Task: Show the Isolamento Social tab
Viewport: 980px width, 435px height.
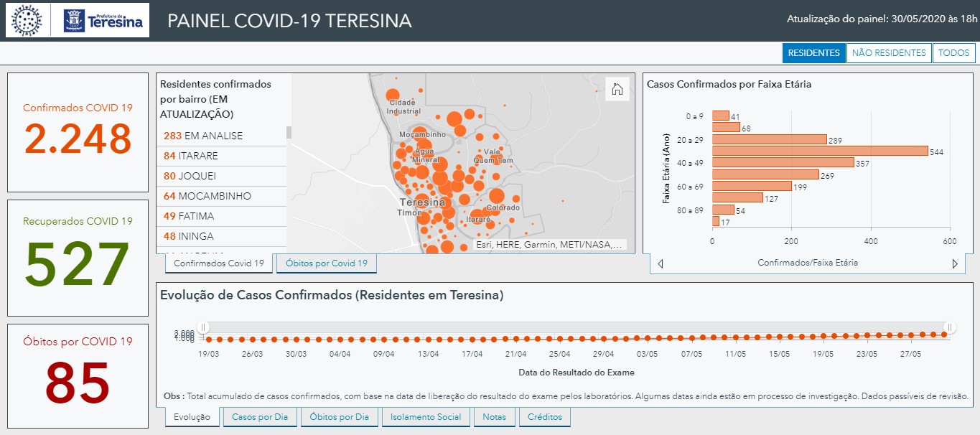Action: coord(426,417)
